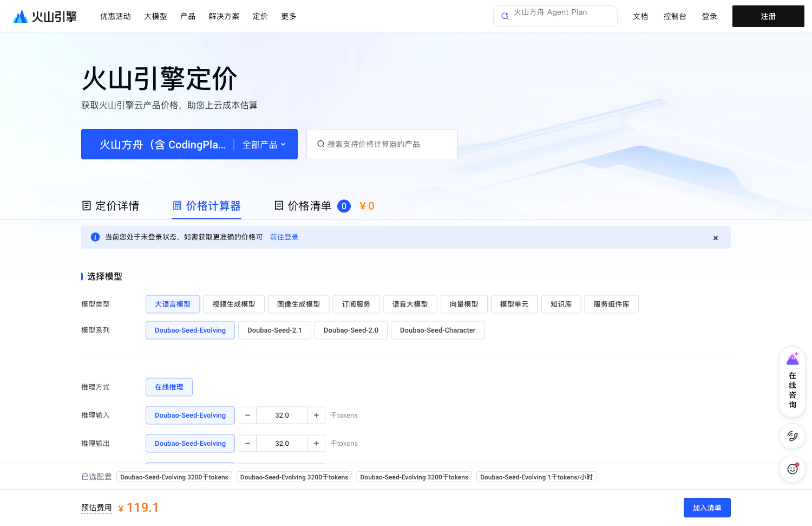Close the login notice banner

pos(716,238)
